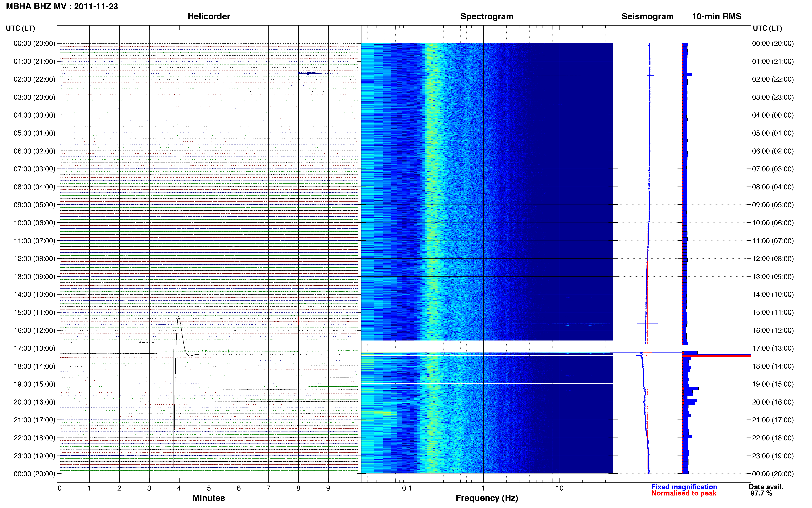Click the '0.1' tick on the Frequency axis
Screen dimensions: 812x508
tap(407, 488)
